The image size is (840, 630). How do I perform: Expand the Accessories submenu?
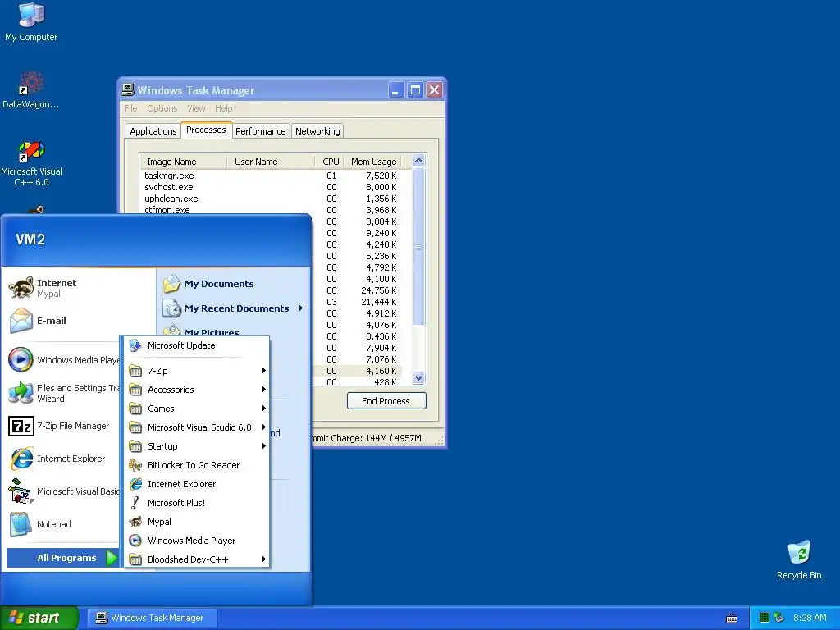click(x=197, y=390)
